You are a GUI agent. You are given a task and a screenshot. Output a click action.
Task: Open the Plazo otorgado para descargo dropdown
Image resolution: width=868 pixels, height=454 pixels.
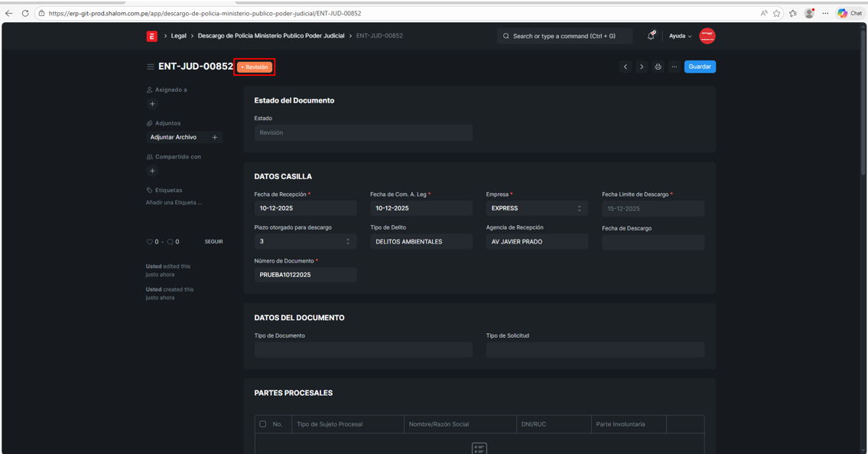304,242
